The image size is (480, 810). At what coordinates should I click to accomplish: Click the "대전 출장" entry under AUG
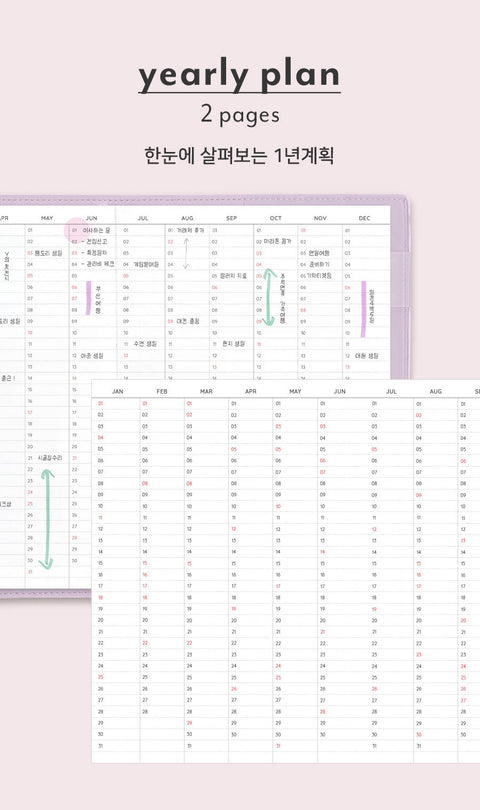click(188, 321)
